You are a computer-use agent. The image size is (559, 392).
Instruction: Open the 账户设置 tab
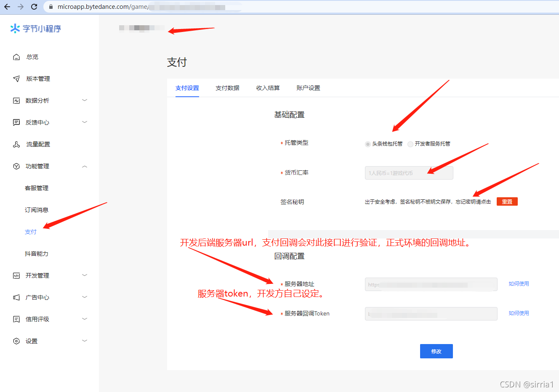pos(309,88)
